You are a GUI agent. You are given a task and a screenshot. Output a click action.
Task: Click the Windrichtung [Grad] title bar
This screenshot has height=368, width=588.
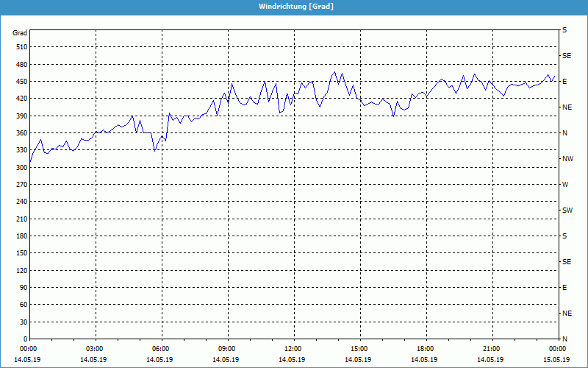(294, 6)
